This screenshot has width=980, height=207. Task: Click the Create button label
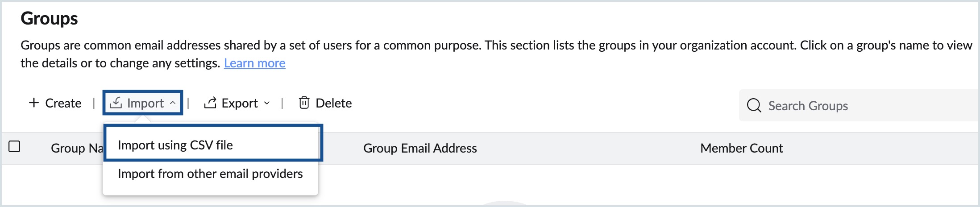(63, 103)
